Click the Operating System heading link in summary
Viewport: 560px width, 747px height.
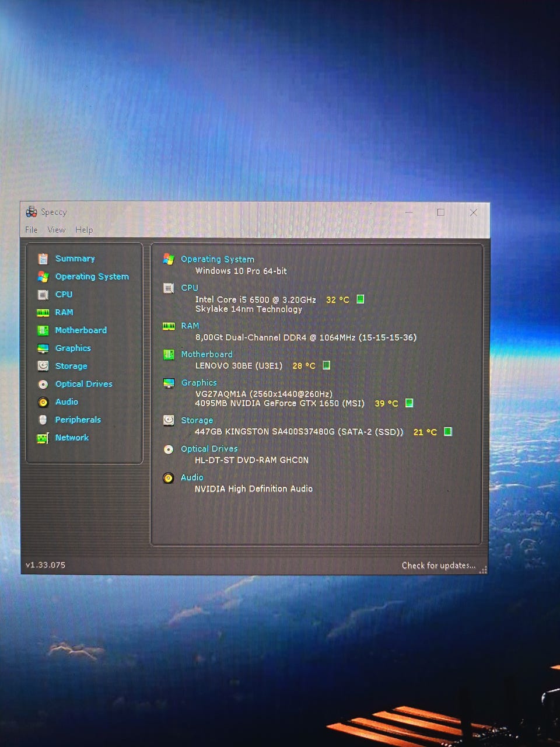point(218,259)
